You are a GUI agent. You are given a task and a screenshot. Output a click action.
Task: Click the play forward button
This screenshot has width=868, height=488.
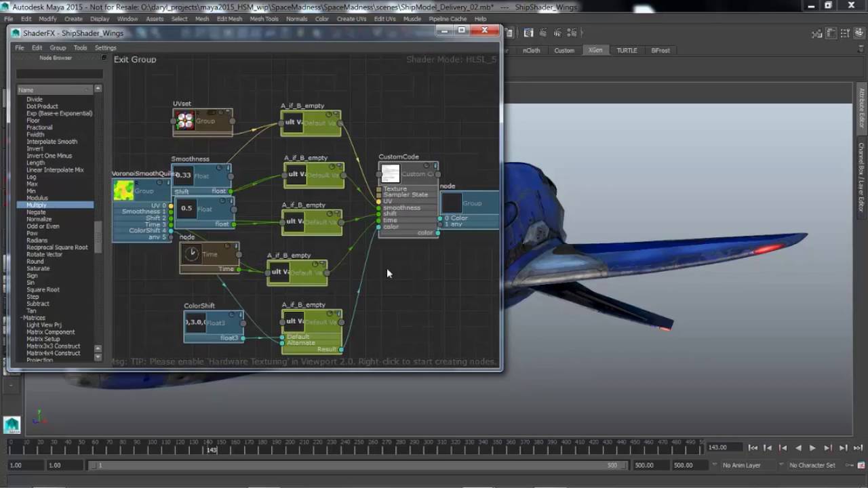click(x=812, y=448)
